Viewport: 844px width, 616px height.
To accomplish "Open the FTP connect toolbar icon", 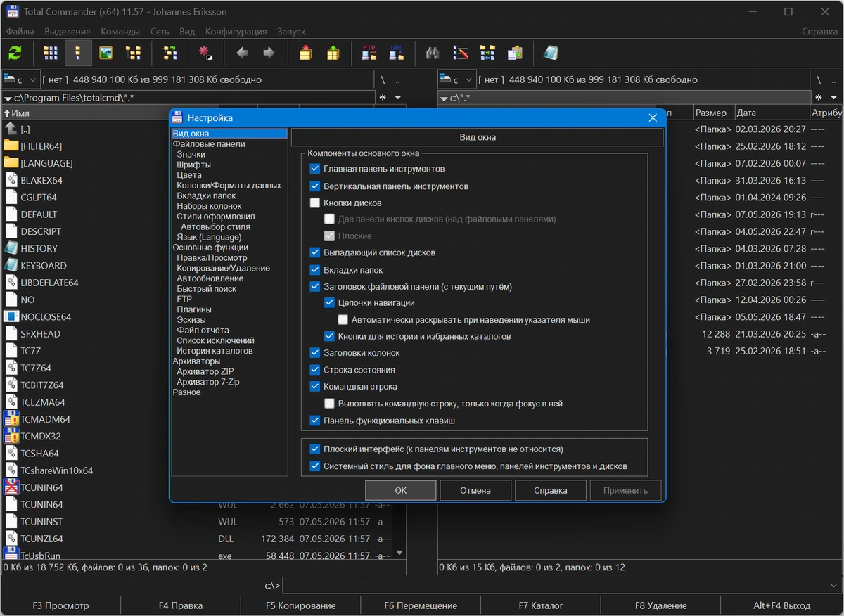I will tap(369, 53).
